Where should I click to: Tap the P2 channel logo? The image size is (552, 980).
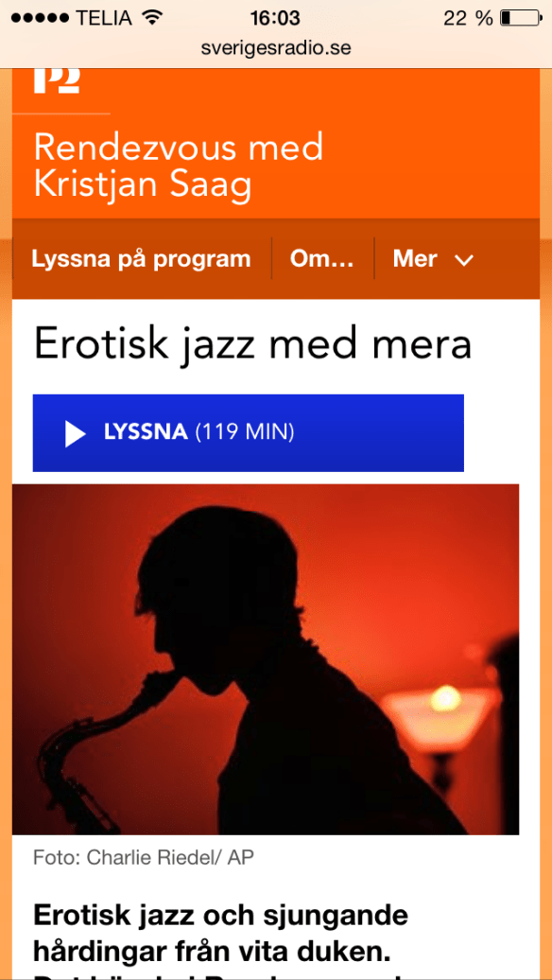(57, 80)
